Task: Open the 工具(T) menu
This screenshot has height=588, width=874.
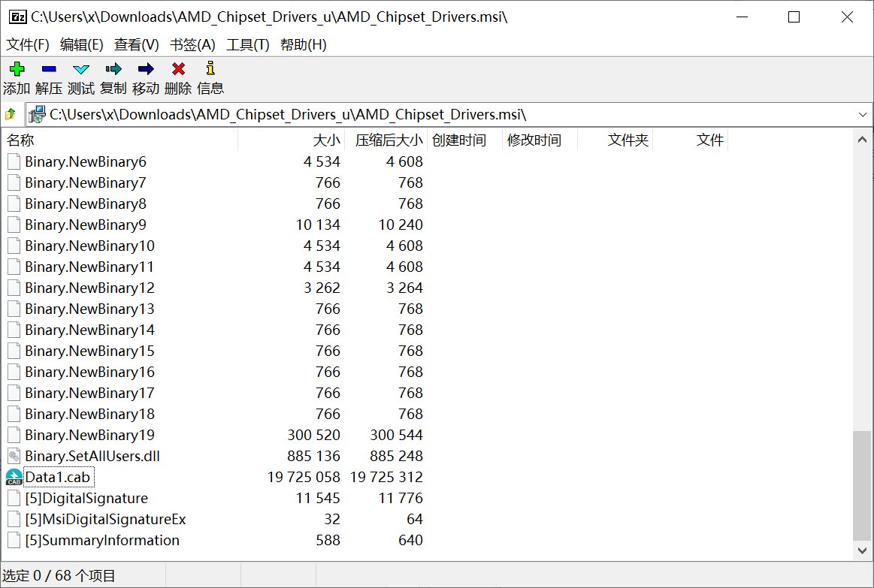Action: [247, 44]
